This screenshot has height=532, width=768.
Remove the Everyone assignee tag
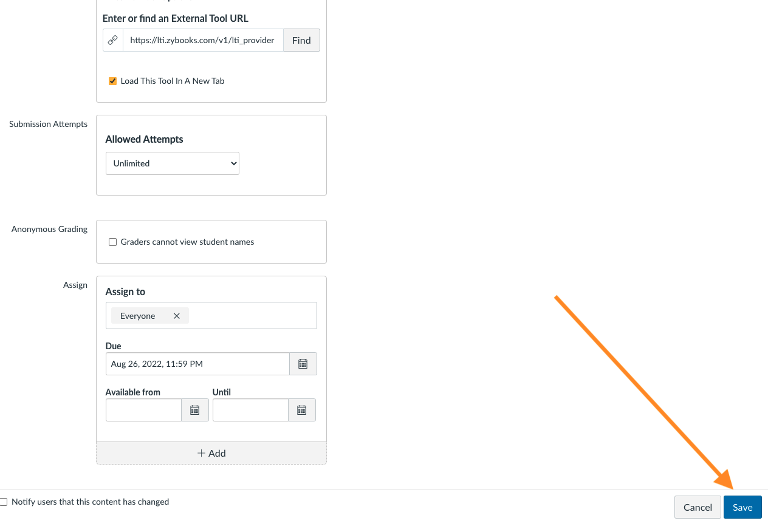(177, 316)
